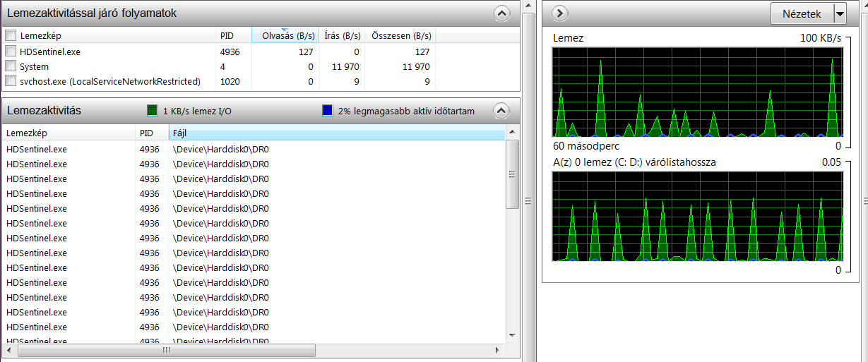Click the '2% legmagasabb aktív időtartam' label
The image size is (868, 362).
[406, 111]
